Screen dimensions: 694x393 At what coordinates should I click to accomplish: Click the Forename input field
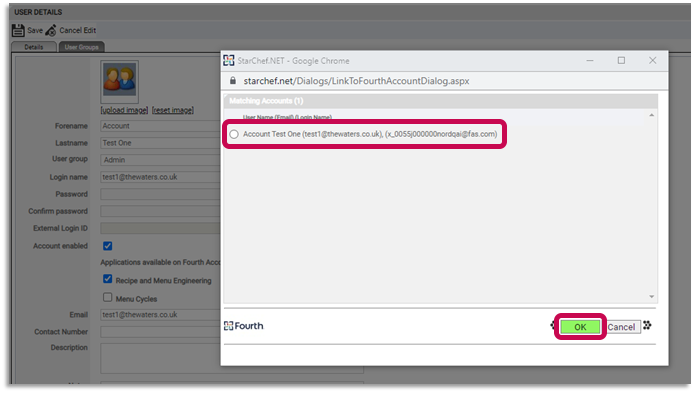point(160,126)
